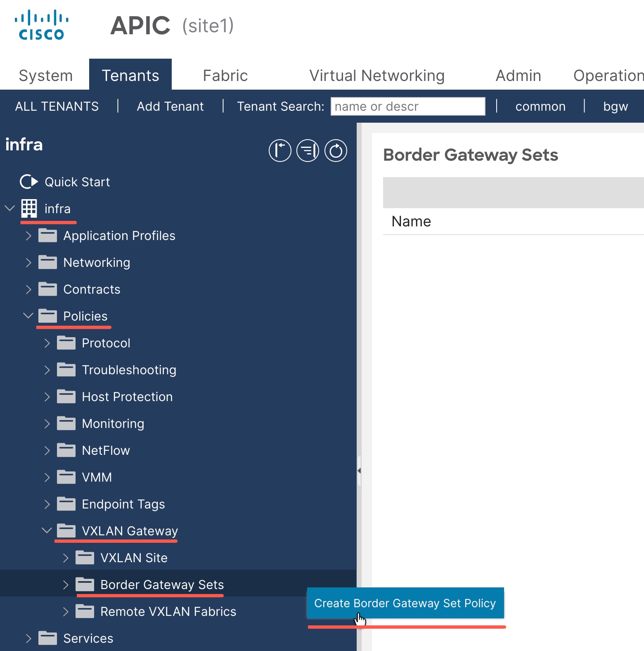Click the Application Profiles folder icon
The image size is (644, 651).
coord(47,235)
